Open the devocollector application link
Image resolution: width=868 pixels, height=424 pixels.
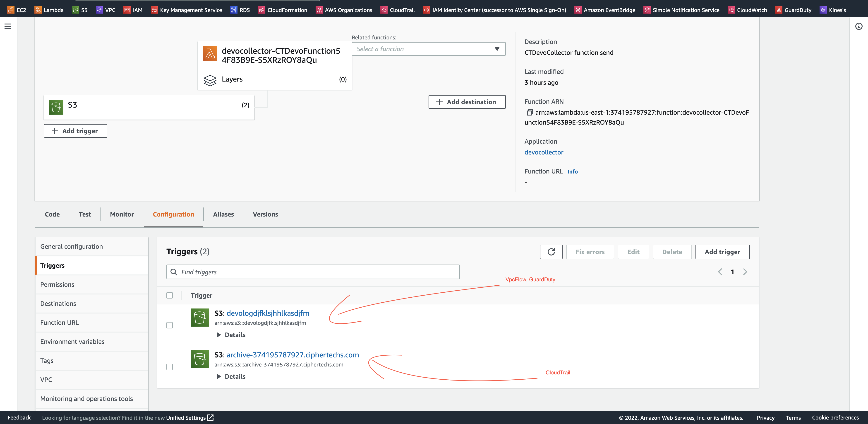[544, 152]
